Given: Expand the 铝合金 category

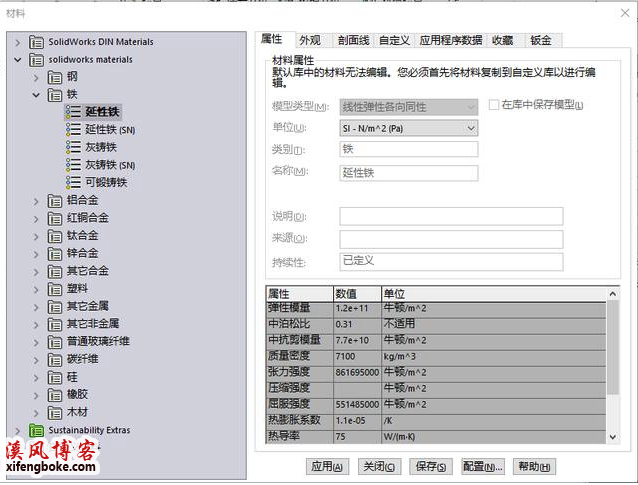Looking at the screenshot, I should (x=36, y=201).
